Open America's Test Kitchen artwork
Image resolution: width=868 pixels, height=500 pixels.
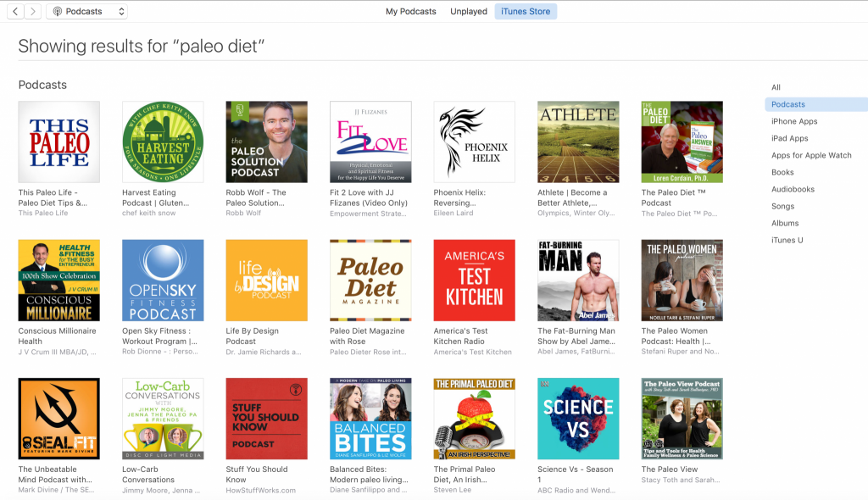point(475,281)
